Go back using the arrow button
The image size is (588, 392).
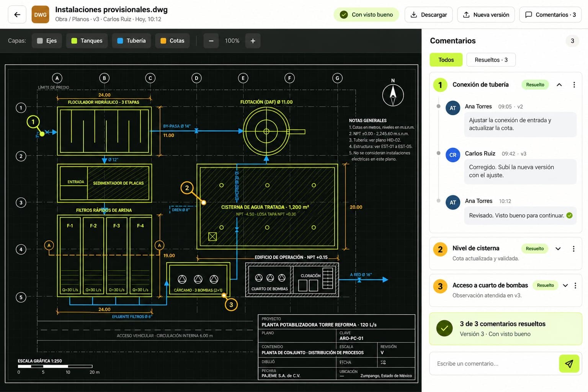click(x=17, y=15)
